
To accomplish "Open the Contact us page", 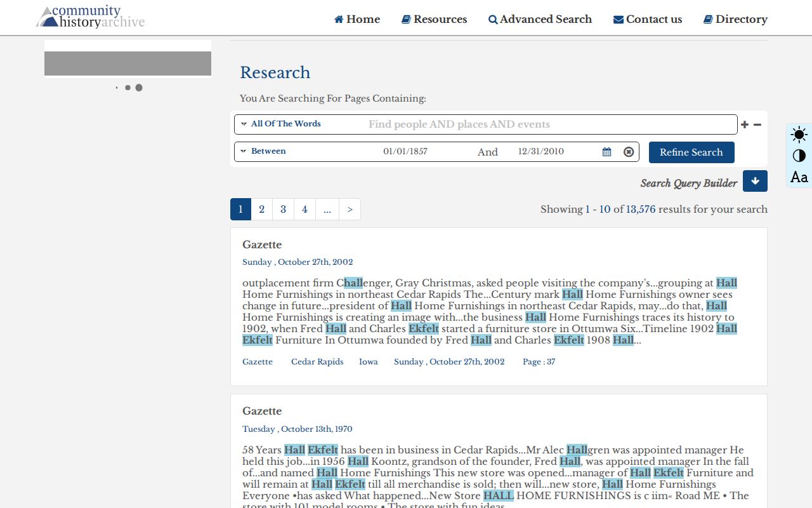I will (x=648, y=19).
